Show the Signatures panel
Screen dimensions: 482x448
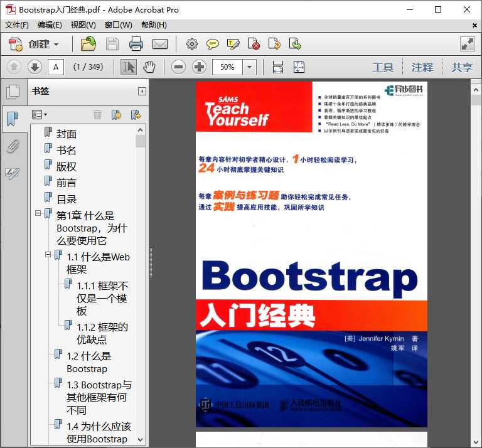coord(13,174)
